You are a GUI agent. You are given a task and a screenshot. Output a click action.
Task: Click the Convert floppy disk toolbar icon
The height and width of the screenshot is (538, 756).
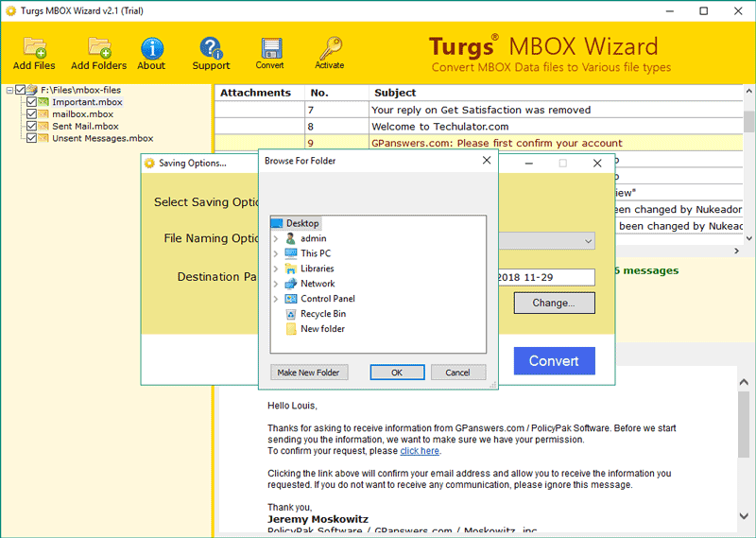[x=271, y=48]
